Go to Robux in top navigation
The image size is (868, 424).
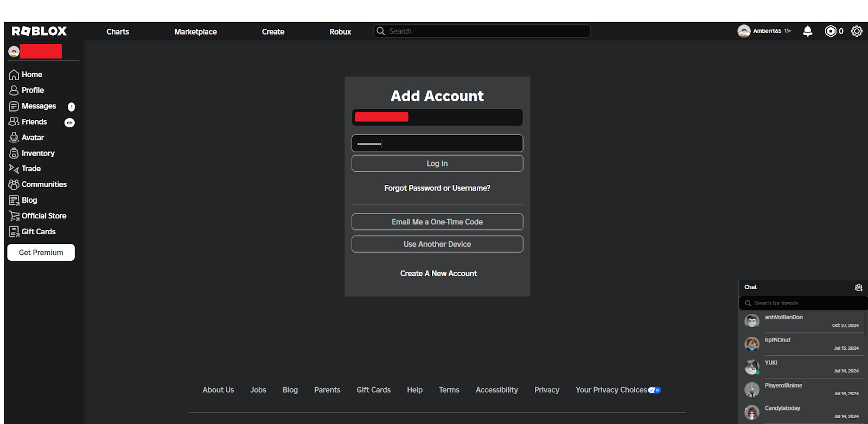coord(340,31)
